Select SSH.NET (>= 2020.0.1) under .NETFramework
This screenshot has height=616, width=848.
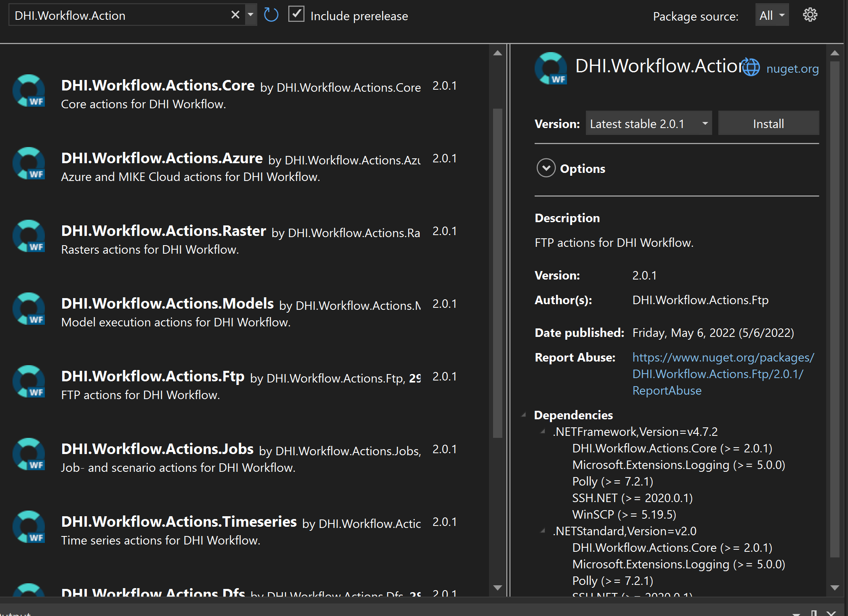pos(632,498)
